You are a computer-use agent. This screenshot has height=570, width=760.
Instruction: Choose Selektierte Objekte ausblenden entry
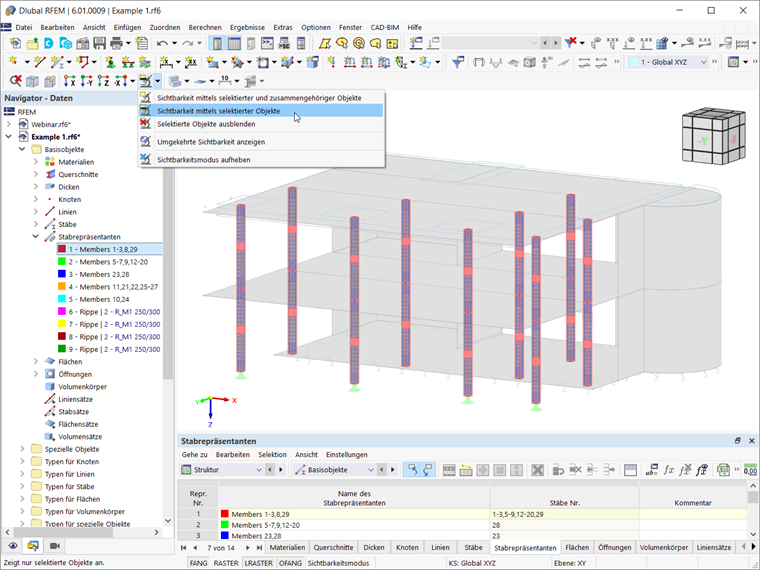coord(261,124)
